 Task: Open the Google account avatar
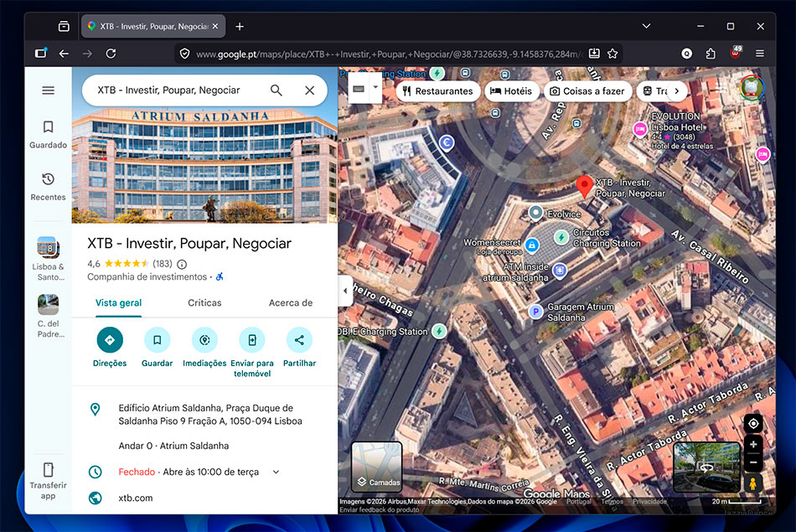point(752,88)
